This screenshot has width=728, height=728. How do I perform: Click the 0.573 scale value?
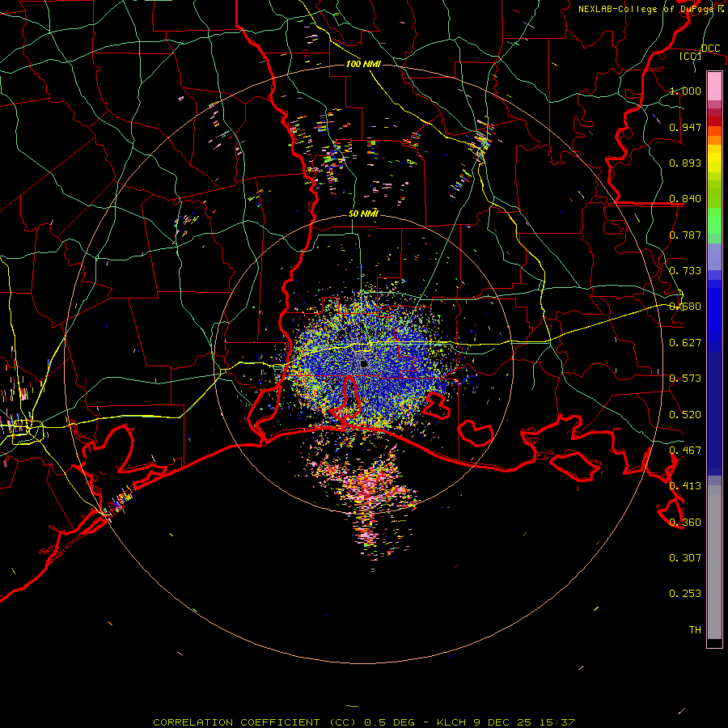685,379
